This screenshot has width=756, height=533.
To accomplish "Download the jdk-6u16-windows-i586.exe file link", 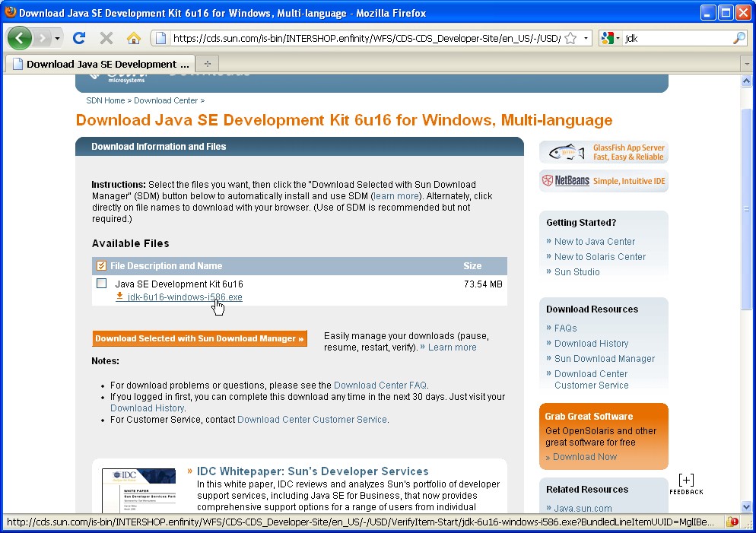I will tap(185, 297).
